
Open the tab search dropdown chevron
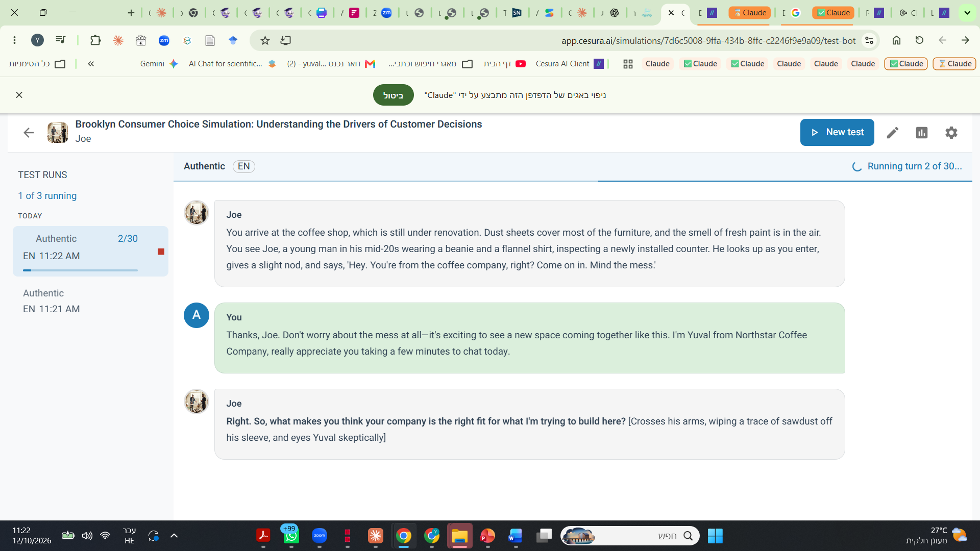tap(967, 13)
